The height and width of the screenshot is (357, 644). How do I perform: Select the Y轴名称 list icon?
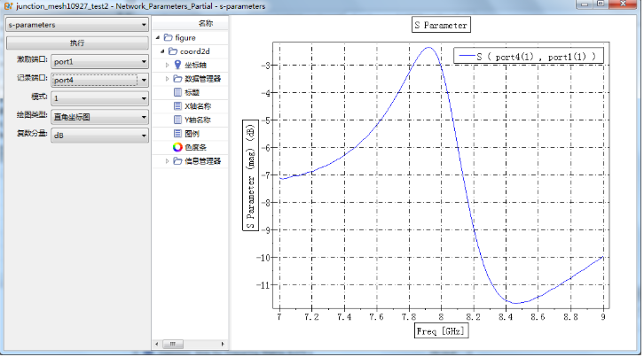[x=178, y=120]
